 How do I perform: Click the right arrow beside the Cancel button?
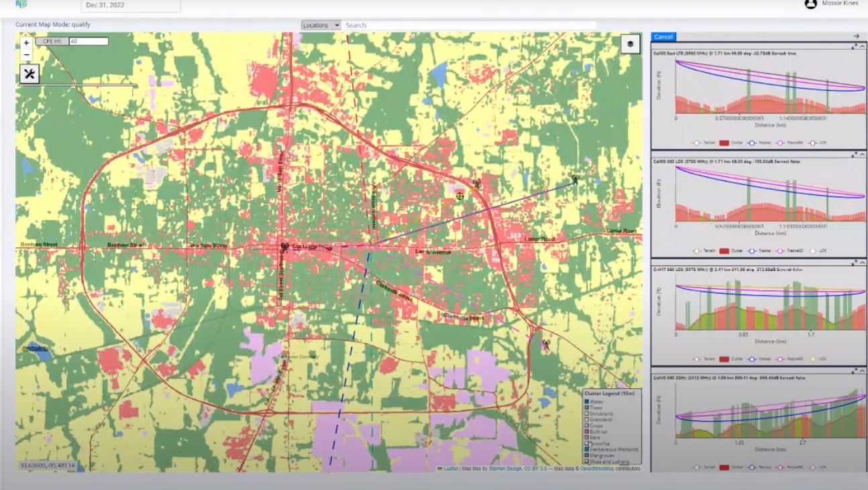[x=856, y=36]
